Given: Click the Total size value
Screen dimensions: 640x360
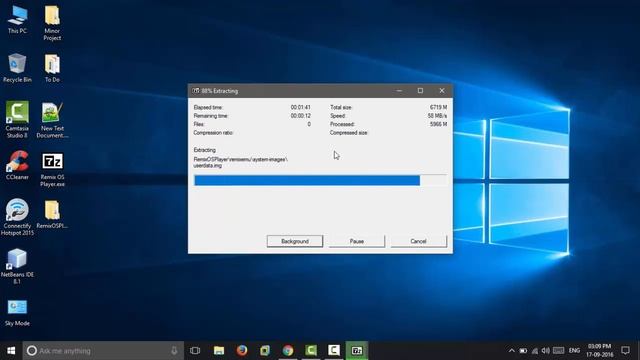Looking at the screenshot, I should click(438, 107).
